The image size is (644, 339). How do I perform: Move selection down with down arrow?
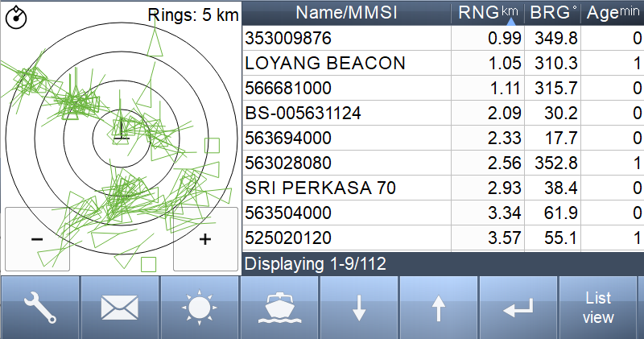359,308
